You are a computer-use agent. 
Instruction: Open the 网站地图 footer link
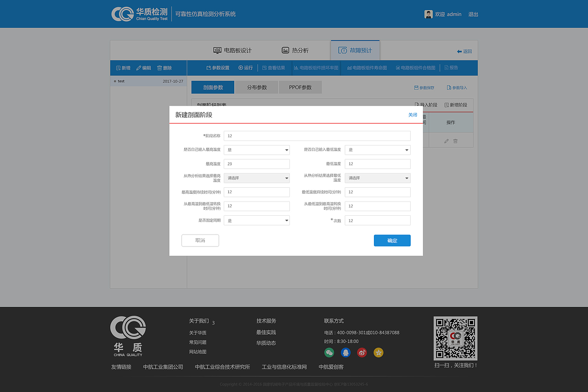pyautogui.click(x=198, y=352)
